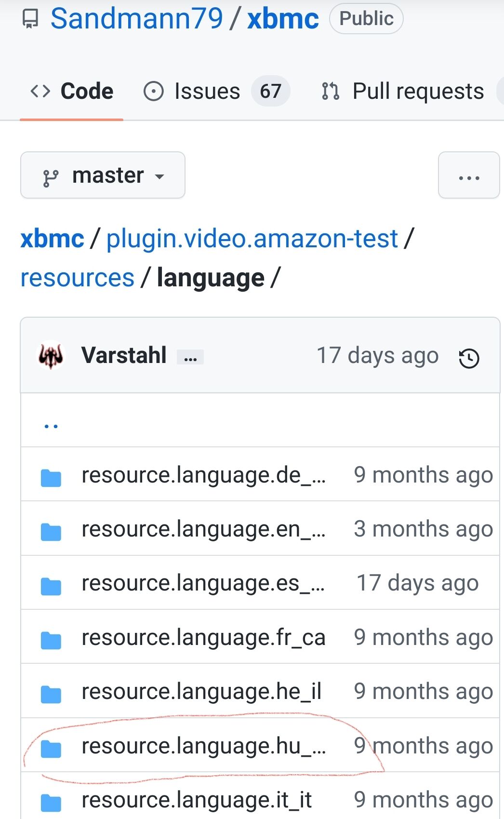Expand the commit message ellipsis next to Varstahl
Image resolution: width=504 pixels, height=819 pixels.
(x=190, y=357)
